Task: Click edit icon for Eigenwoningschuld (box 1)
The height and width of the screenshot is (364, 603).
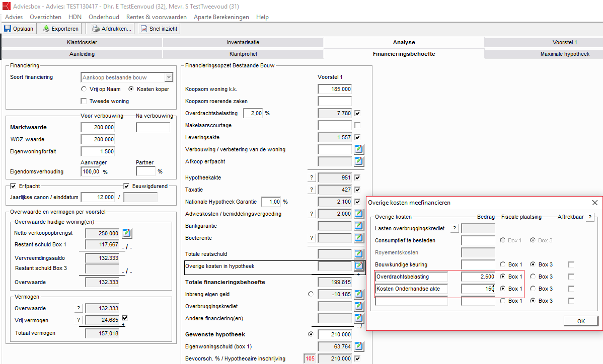Action: (358, 346)
